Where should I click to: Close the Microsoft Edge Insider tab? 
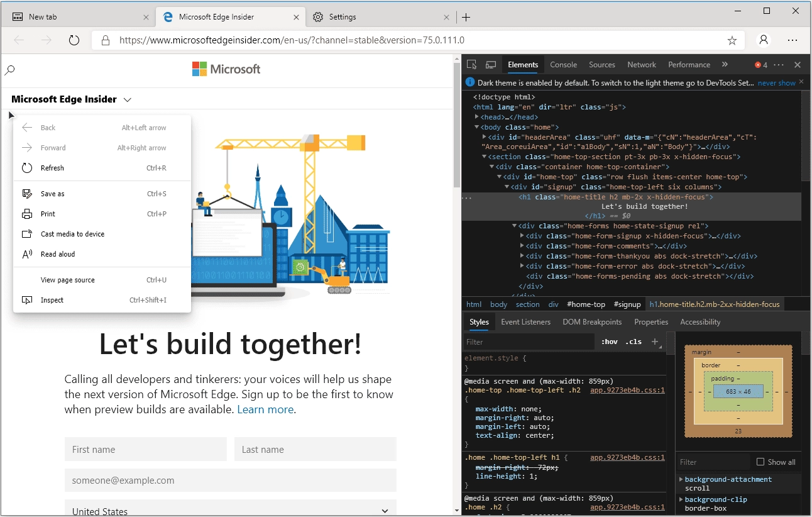(297, 17)
